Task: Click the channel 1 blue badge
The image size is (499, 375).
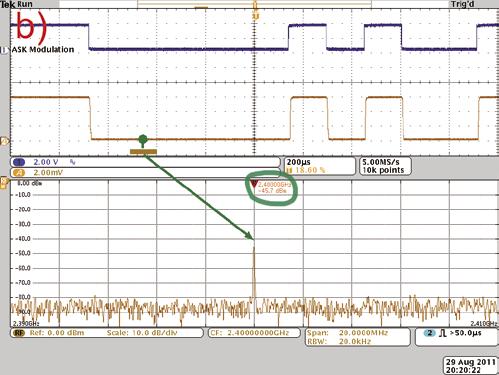Action: click(x=19, y=162)
